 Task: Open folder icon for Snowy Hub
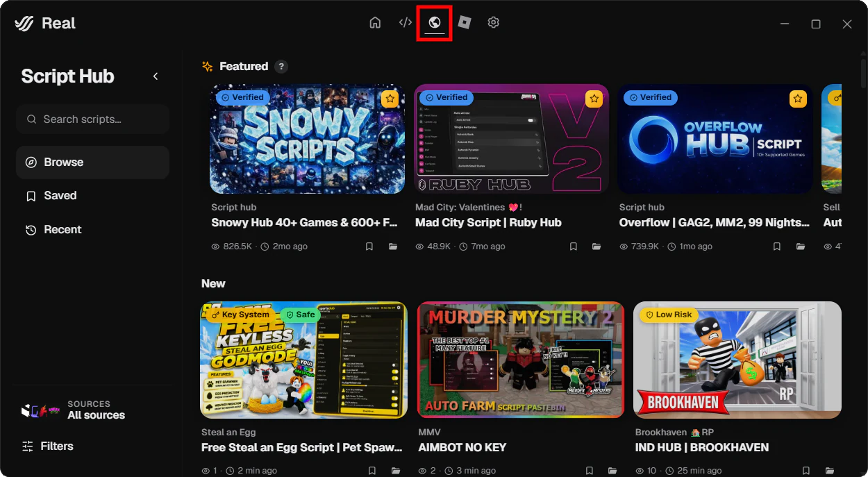tap(393, 246)
